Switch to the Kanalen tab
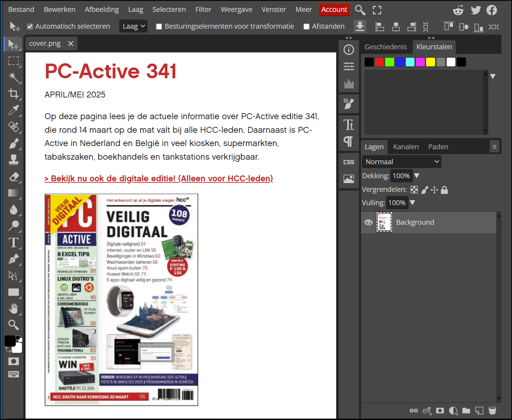Image resolution: width=512 pixels, height=420 pixels. point(406,147)
